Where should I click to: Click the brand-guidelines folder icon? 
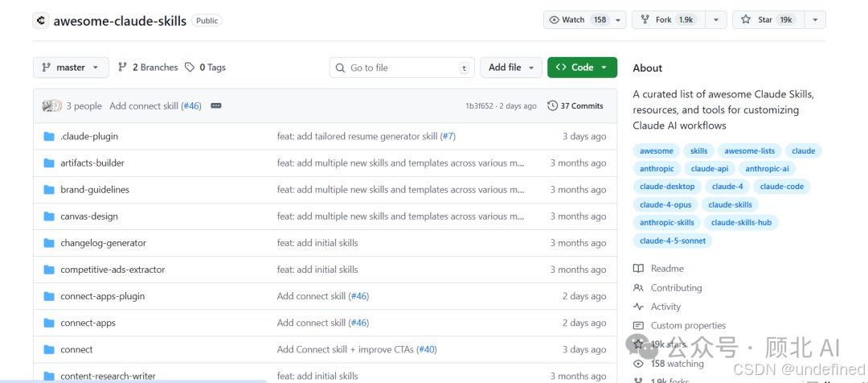pyautogui.click(x=49, y=190)
